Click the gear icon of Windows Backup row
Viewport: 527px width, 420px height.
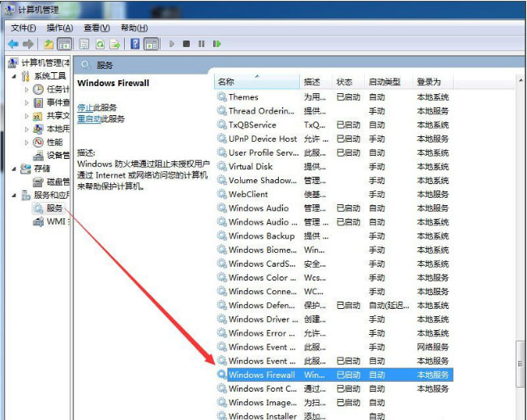click(x=222, y=236)
